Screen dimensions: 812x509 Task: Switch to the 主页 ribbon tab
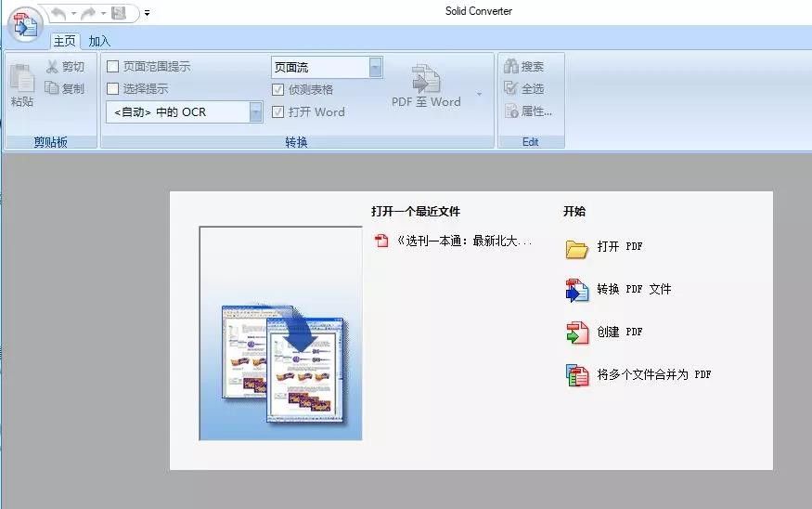[x=65, y=41]
